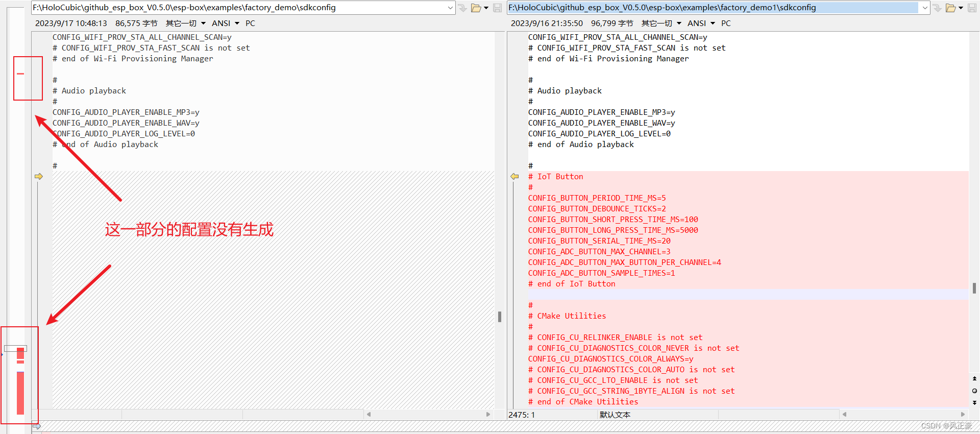Click CONFIG_BUTTON_SHORT_PRESS_TIME_MS=100 line
Viewport: 980px width, 434px height.
tap(613, 220)
